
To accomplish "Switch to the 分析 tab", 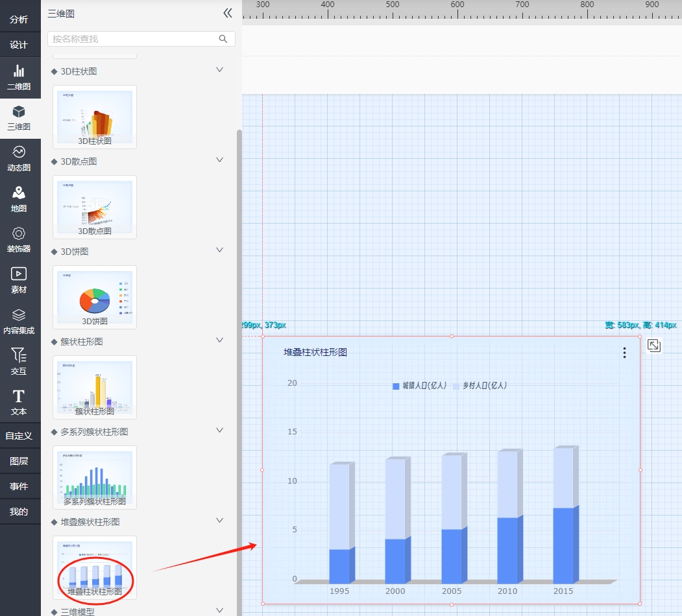I will point(19,19).
